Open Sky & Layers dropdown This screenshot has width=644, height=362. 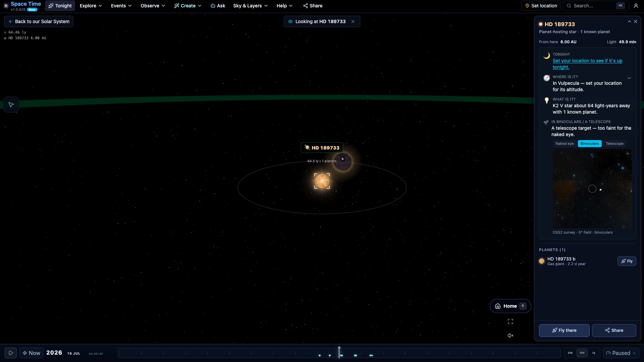click(250, 6)
